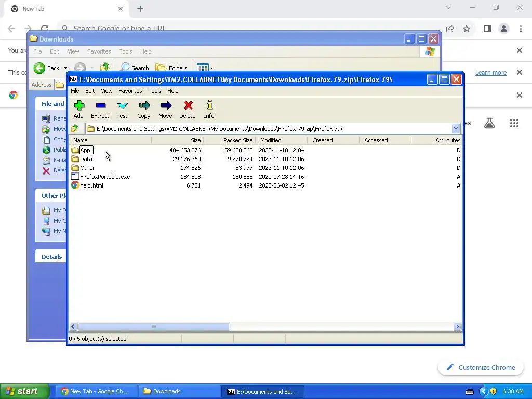Viewport: 532px width, 399px height.
Task: Click the Learn more link in Chrome
Action: [x=490, y=73]
